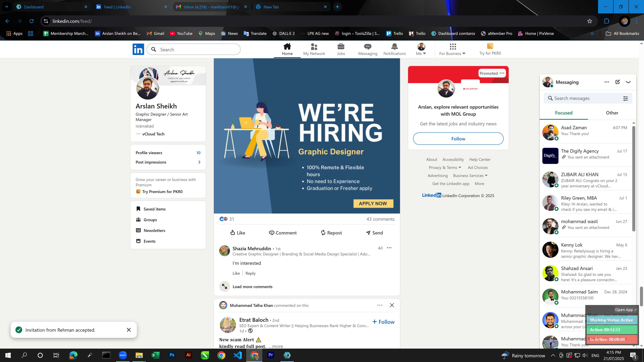Open options menu for Etrat Baloch post
This screenshot has height=362, width=644.
coord(380,305)
